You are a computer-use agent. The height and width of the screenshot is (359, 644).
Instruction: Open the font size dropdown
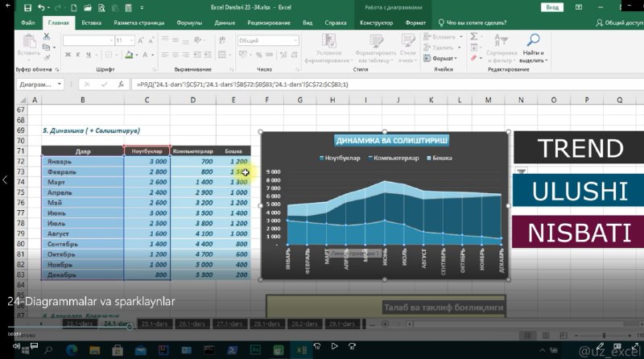click(131, 40)
